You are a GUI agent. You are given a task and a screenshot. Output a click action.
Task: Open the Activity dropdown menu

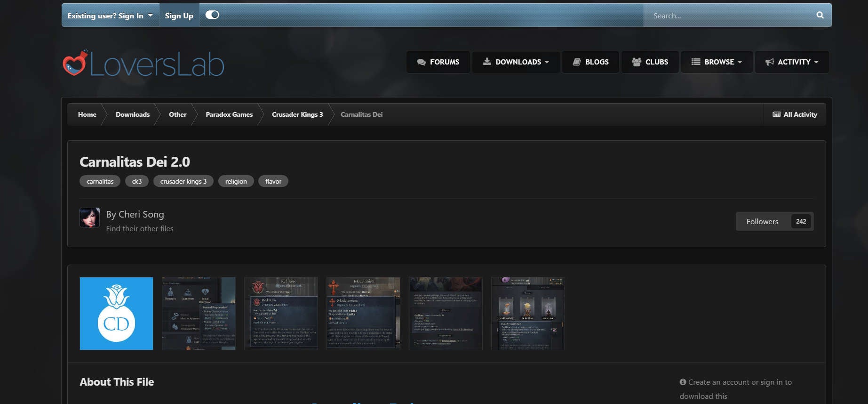(792, 62)
